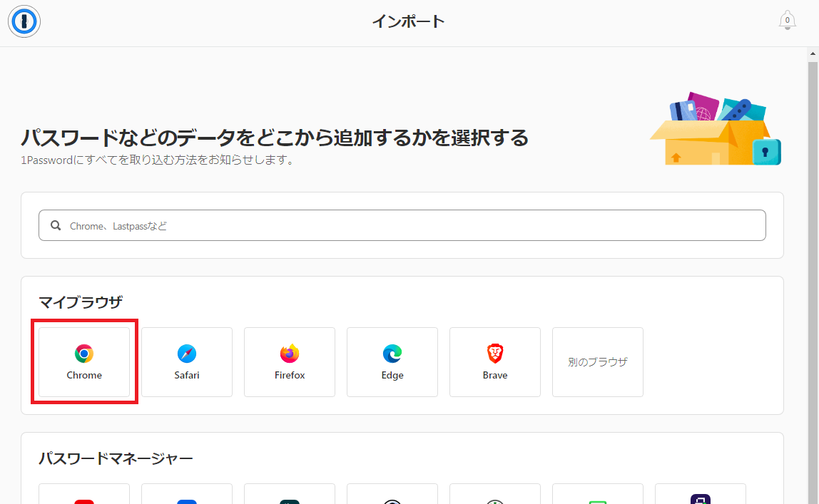Click the search magnifier icon
This screenshot has height=504, width=819.
(56, 225)
